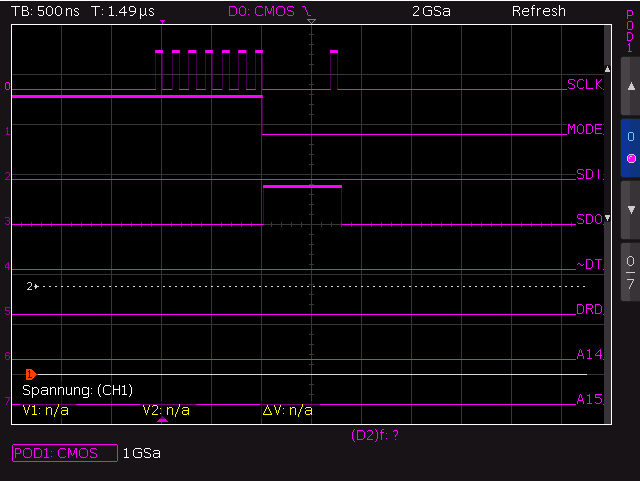The width and height of the screenshot is (640, 481).
Task: Click the V2: n/a cursor value
Action: (166, 410)
